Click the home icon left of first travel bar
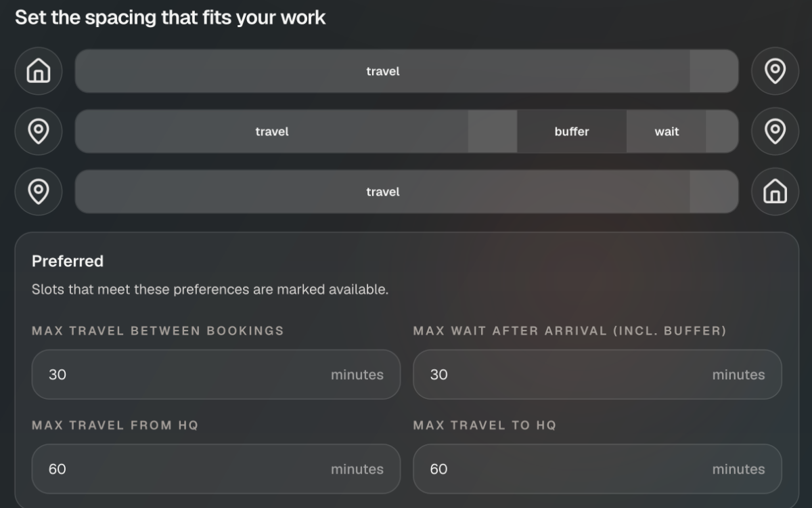Screen dimensions: 812x508 tap(39, 71)
